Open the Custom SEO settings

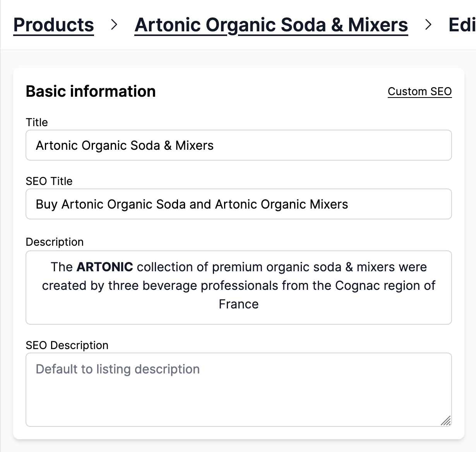coord(419,91)
